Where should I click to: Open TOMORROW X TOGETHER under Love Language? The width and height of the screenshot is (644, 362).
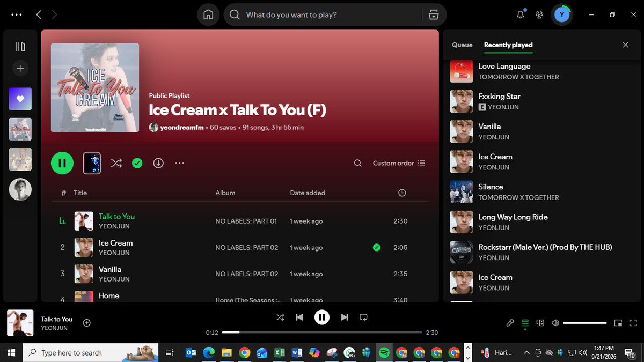pos(519,77)
